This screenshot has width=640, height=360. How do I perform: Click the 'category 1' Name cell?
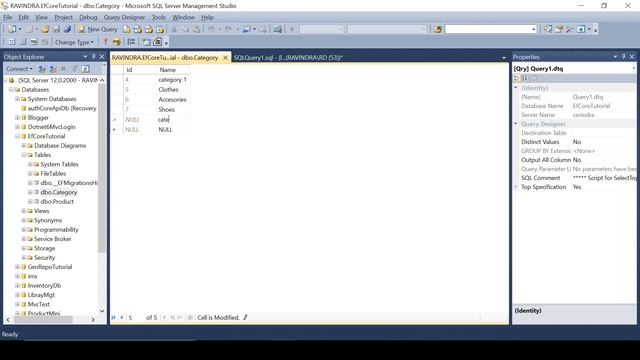tap(172, 80)
